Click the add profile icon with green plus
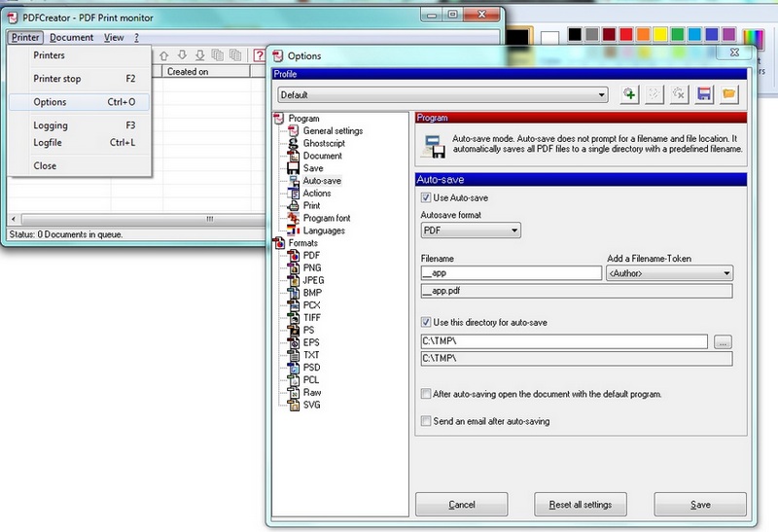 point(630,94)
